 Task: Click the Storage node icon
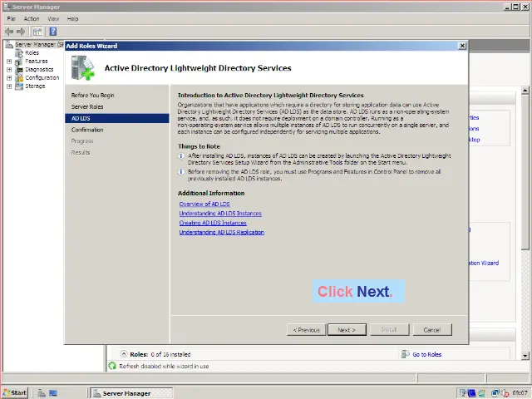point(20,86)
